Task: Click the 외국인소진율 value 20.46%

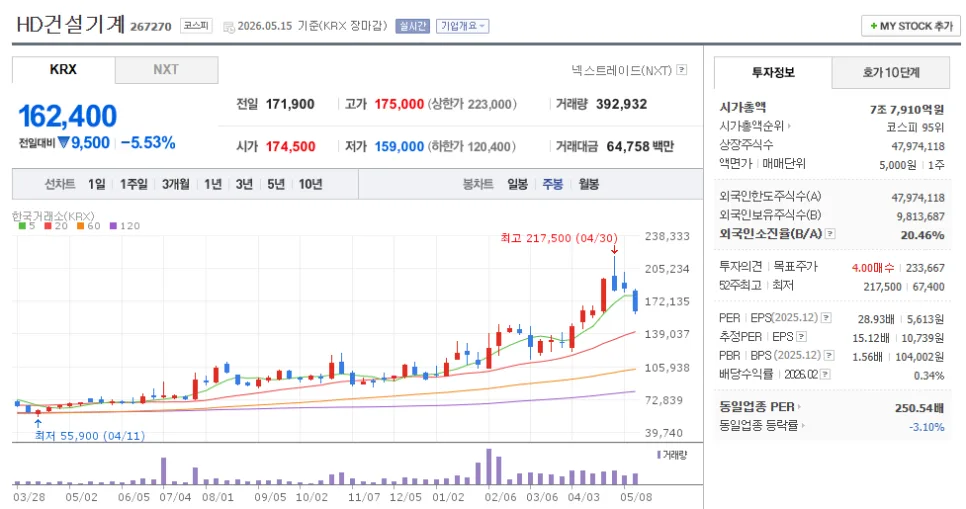Action: point(922,235)
